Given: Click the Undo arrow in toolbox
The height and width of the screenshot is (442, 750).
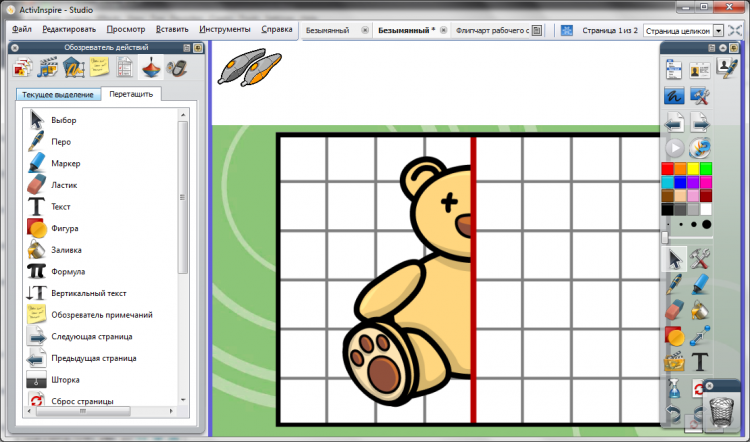Looking at the screenshot, I should coord(673,413).
